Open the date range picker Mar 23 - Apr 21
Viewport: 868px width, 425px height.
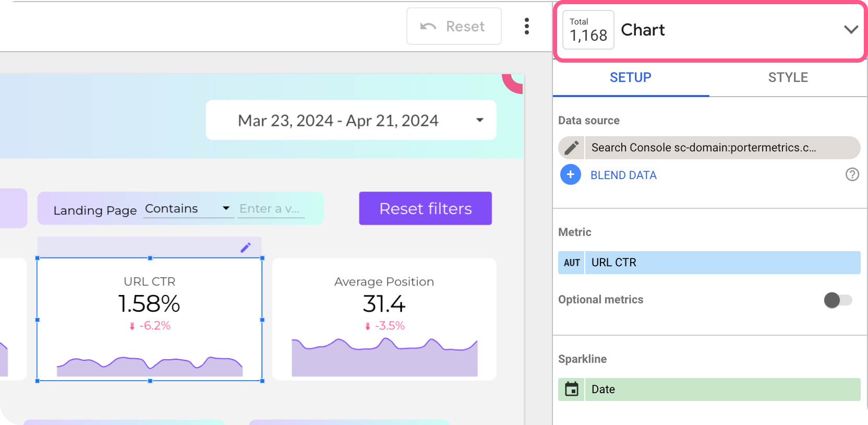(x=351, y=120)
